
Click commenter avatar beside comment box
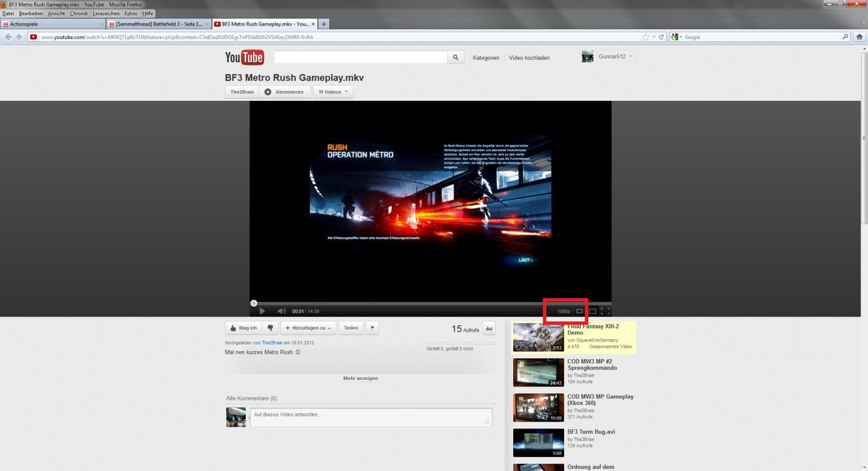[x=236, y=417]
